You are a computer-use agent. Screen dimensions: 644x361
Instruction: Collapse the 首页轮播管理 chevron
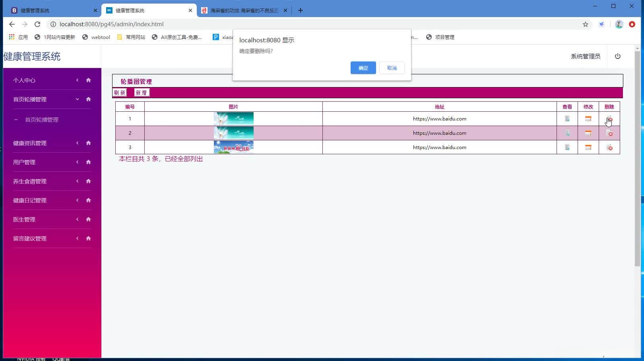(x=77, y=99)
